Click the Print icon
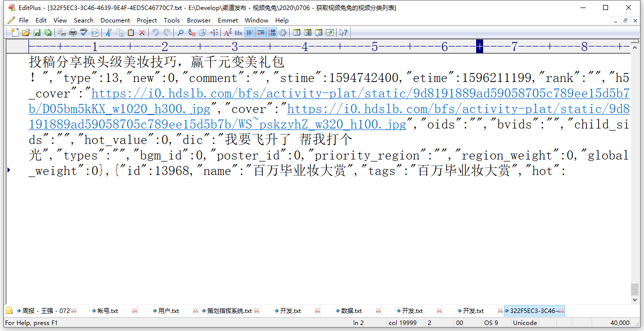The width and height of the screenshot is (644, 331). [73, 32]
